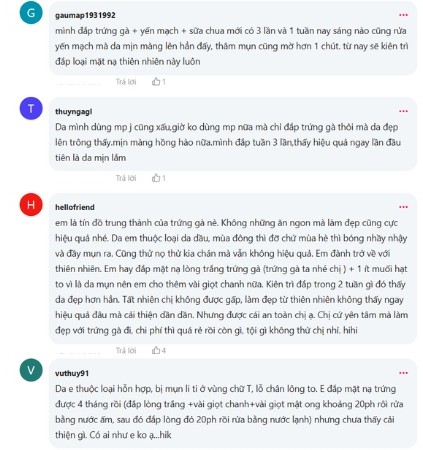Open three-dot options for thuyngagl's comment
Image resolution: width=423 pixels, height=450 pixels.
pos(403,111)
